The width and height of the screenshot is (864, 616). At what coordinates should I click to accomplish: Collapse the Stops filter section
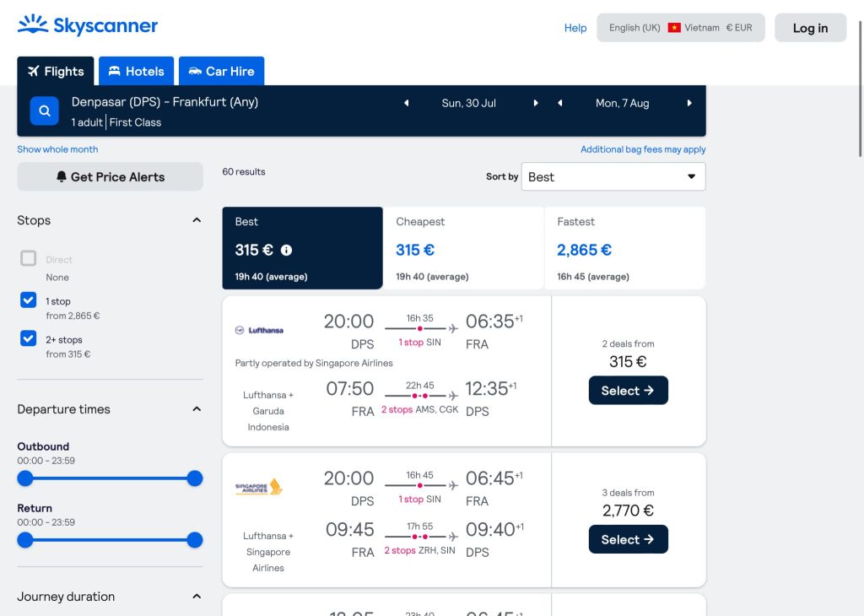pyautogui.click(x=197, y=220)
